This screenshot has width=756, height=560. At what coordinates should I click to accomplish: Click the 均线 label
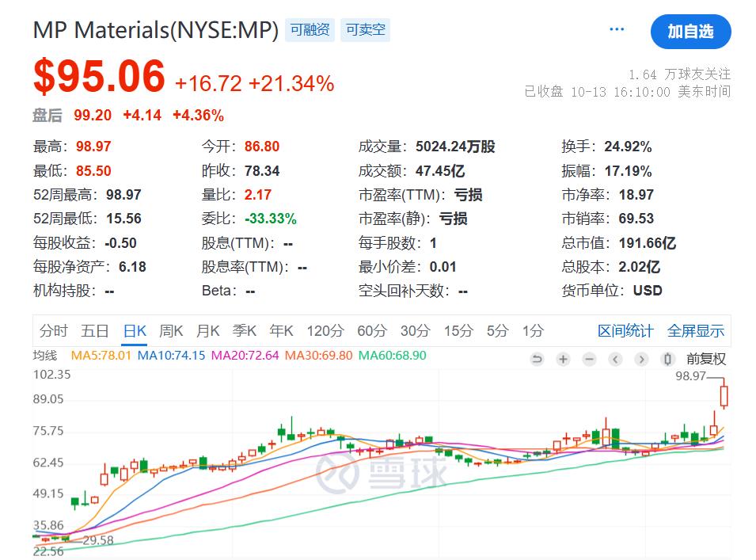tap(45, 356)
